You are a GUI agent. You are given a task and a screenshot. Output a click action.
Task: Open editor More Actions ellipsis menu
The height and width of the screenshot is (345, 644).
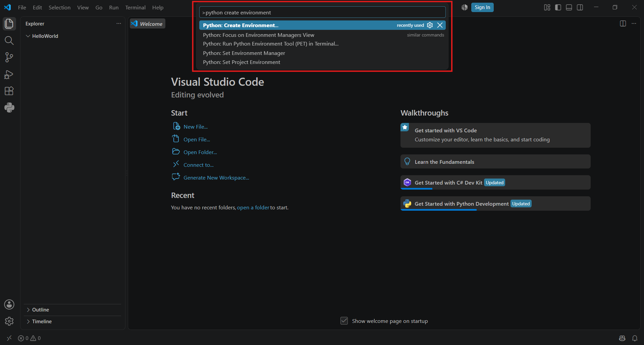coord(634,23)
